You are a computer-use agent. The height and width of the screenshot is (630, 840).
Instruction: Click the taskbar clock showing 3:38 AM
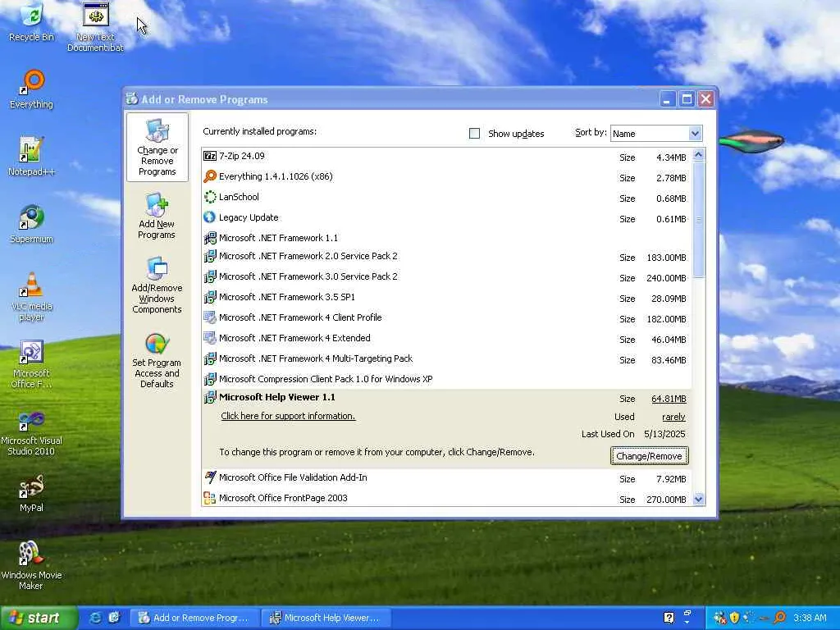(810, 618)
